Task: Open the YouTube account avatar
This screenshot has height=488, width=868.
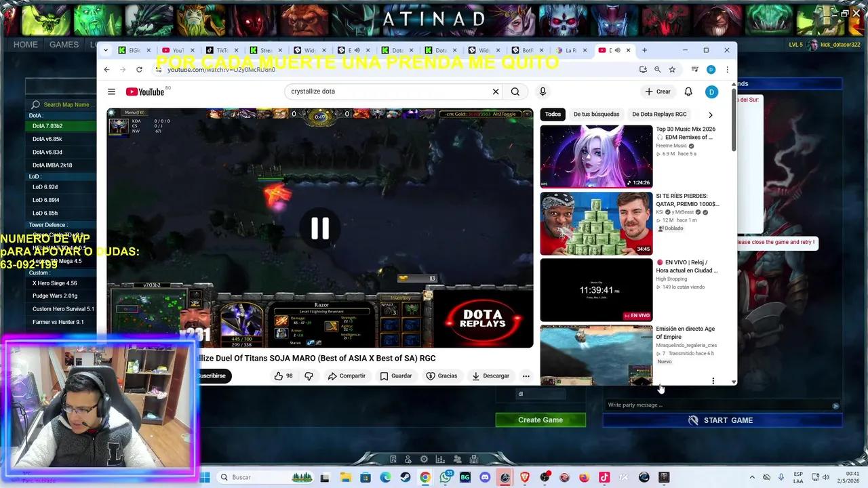Action: (x=711, y=91)
